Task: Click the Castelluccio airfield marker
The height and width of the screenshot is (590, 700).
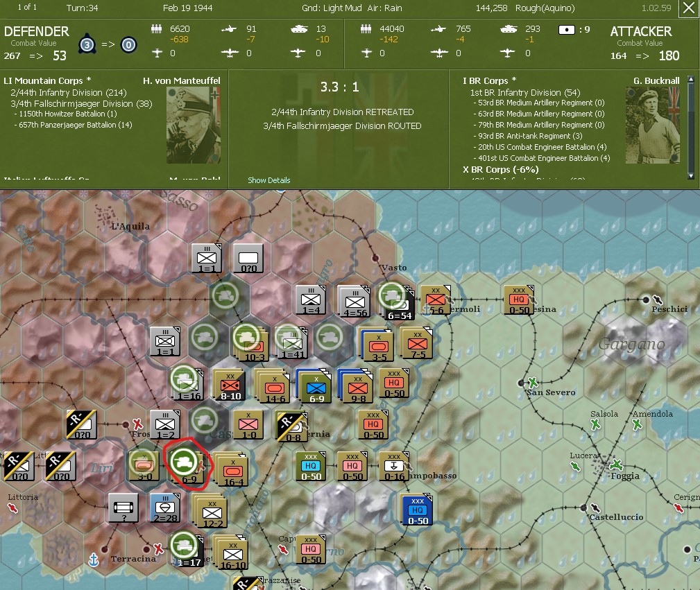Action: pyautogui.click(x=595, y=507)
